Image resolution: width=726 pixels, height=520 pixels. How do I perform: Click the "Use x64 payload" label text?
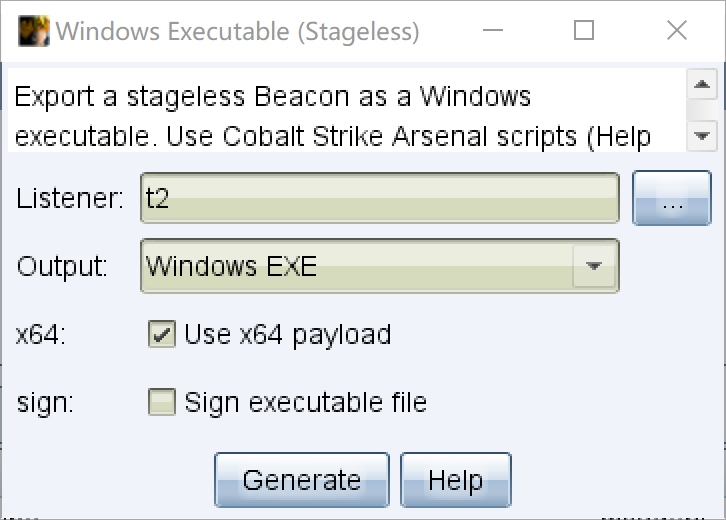click(x=288, y=334)
